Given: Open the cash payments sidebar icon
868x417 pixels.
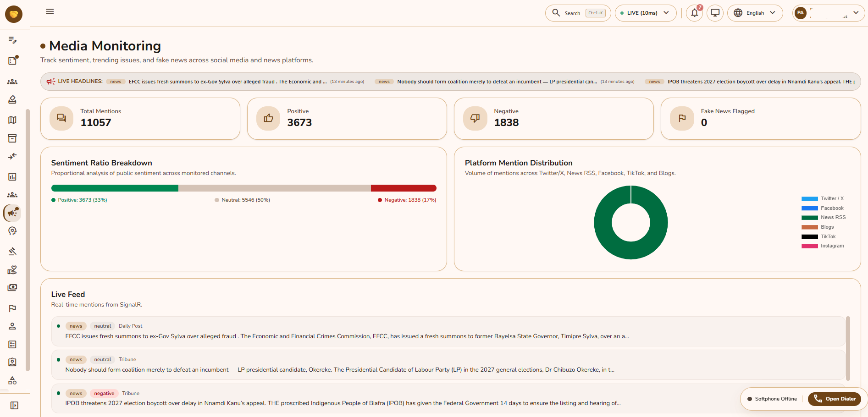Looking at the screenshot, I should tap(12, 288).
